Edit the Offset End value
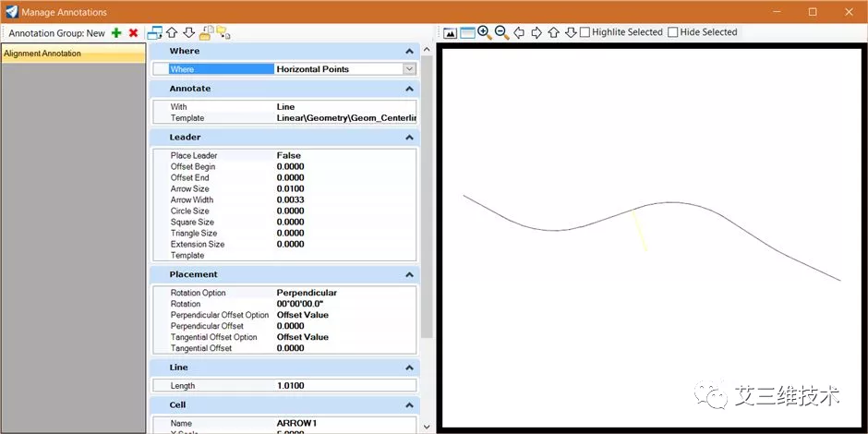This screenshot has width=868, height=434. [291, 177]
